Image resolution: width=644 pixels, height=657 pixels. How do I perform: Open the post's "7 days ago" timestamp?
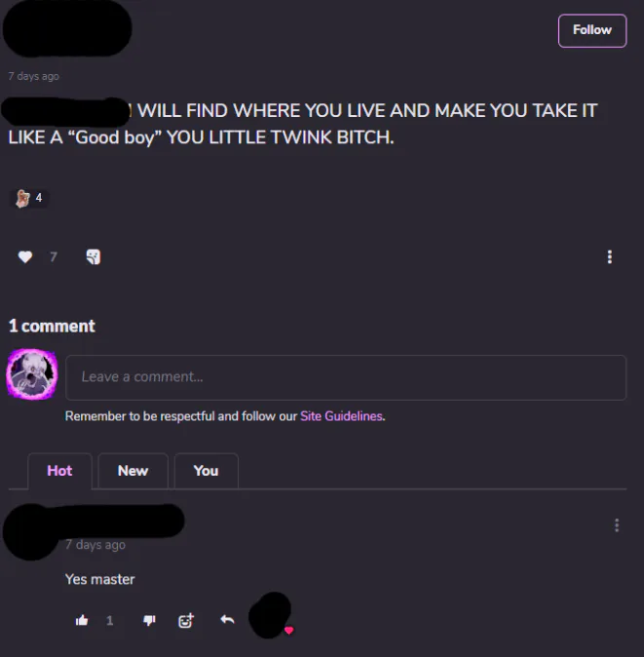pos(33,76)
